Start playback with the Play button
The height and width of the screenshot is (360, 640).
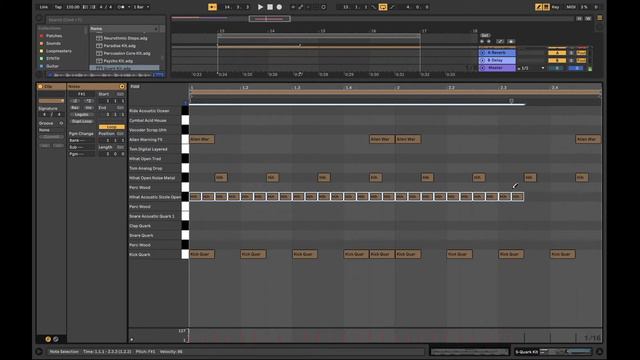(x=260, y=7)
